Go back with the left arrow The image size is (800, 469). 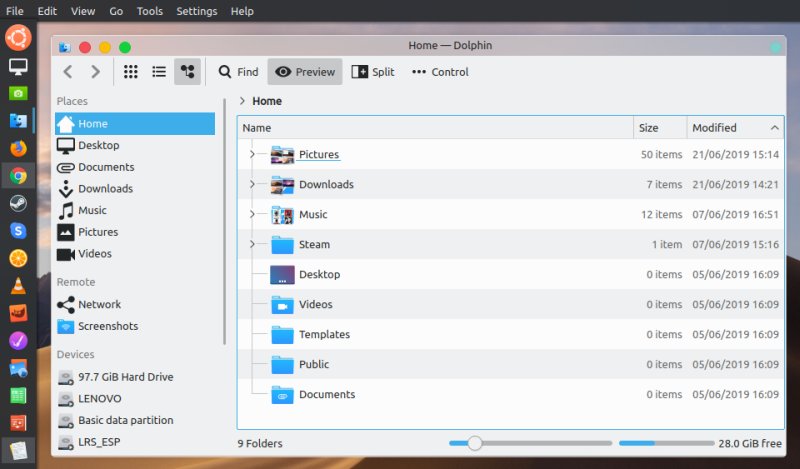click(68, 72)
